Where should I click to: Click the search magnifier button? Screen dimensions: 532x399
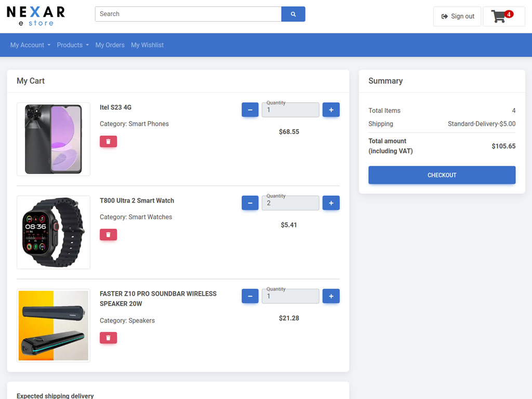(x=293, y=14)
